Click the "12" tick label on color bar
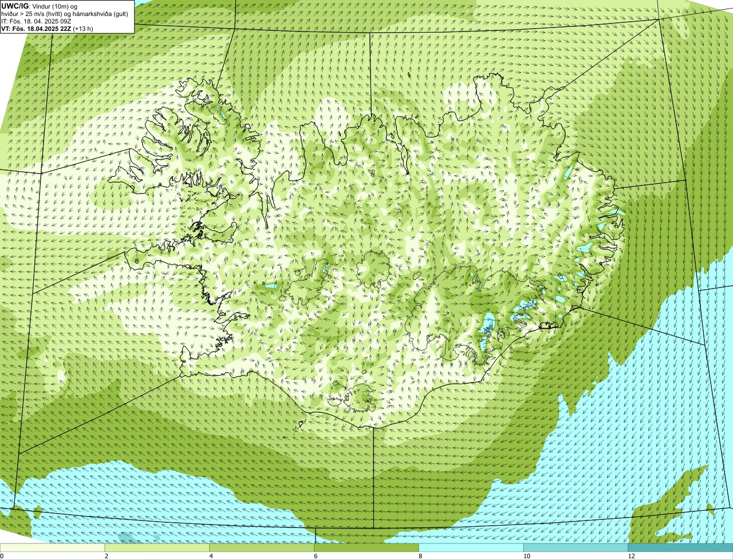 tap(631, 556)
